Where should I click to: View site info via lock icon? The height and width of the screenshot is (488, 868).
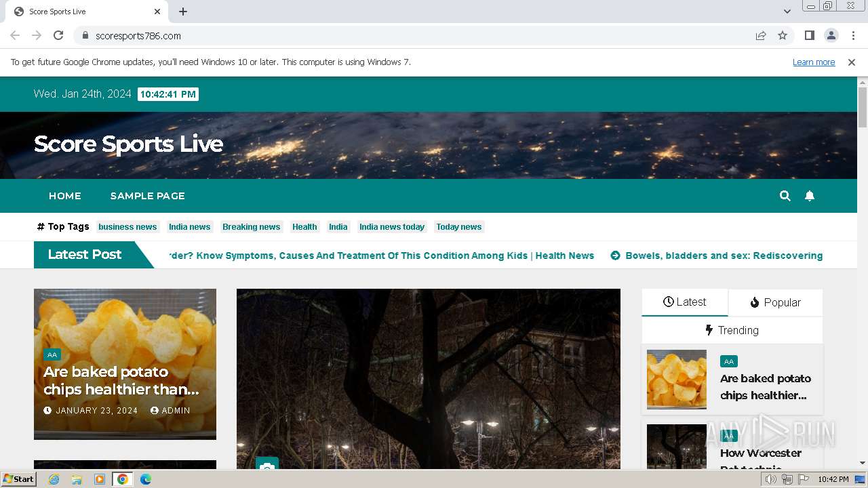pos(85,35)
